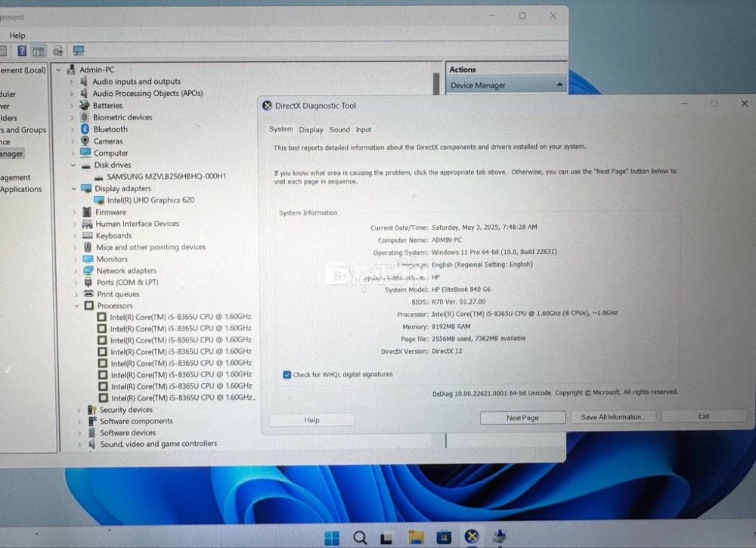Expand Audio Processing Objects (APOs)

(x=72, y=94)
